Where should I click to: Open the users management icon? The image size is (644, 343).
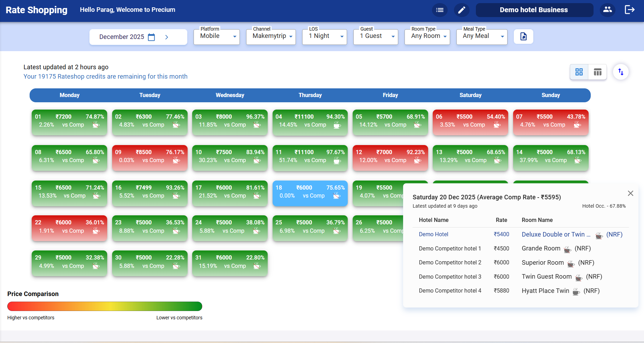click(607, 10)
